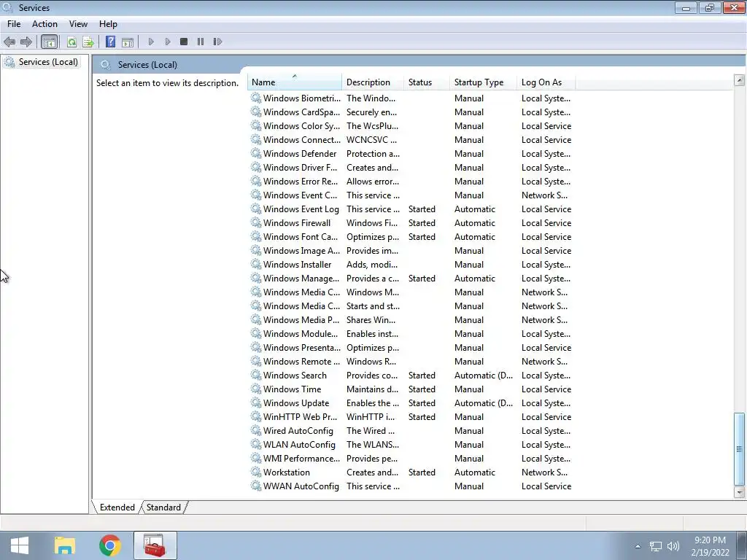Click the WLAN AutoConfig gear icon
Viewport: 747px width, 560px height.
pos(256,444)
